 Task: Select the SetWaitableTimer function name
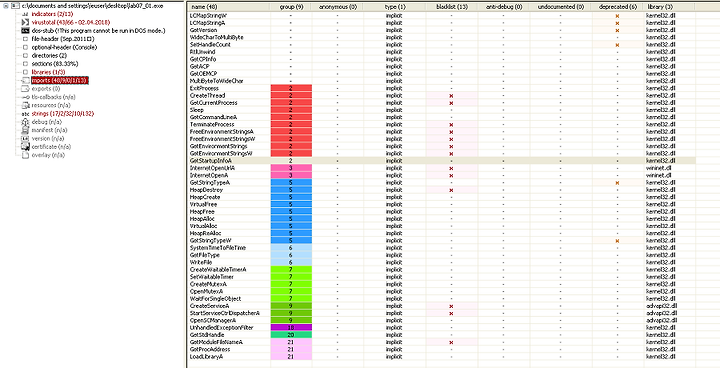click(211, 277)
